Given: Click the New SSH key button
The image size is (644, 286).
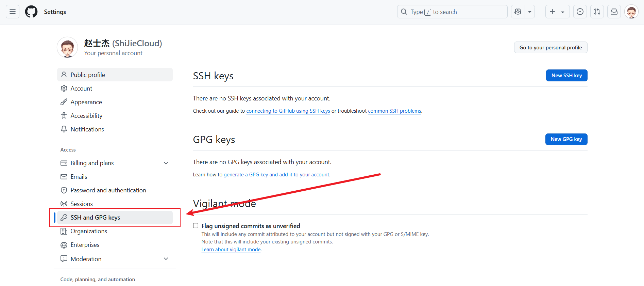Looking at the screenshot, I should (x=566, y=76).
